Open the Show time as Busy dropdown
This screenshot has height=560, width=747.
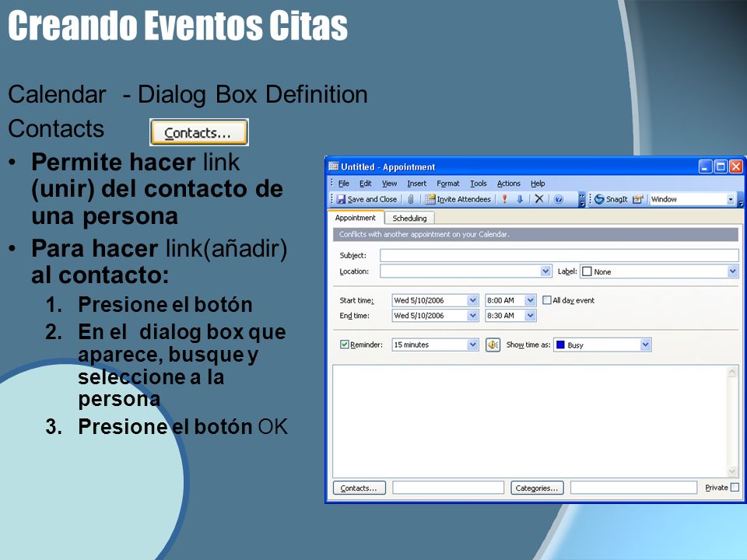[x=645, y=345]
